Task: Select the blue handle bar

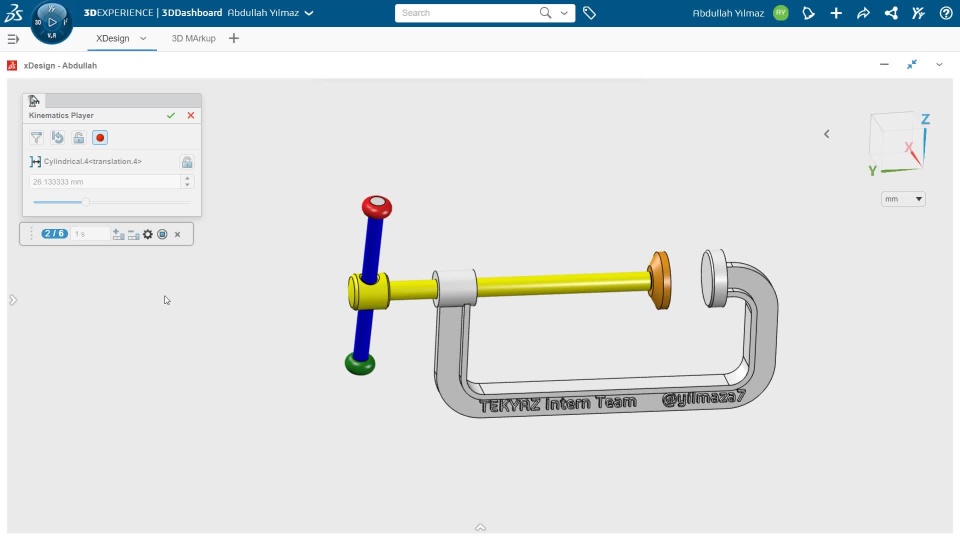Action: (373, 248)
